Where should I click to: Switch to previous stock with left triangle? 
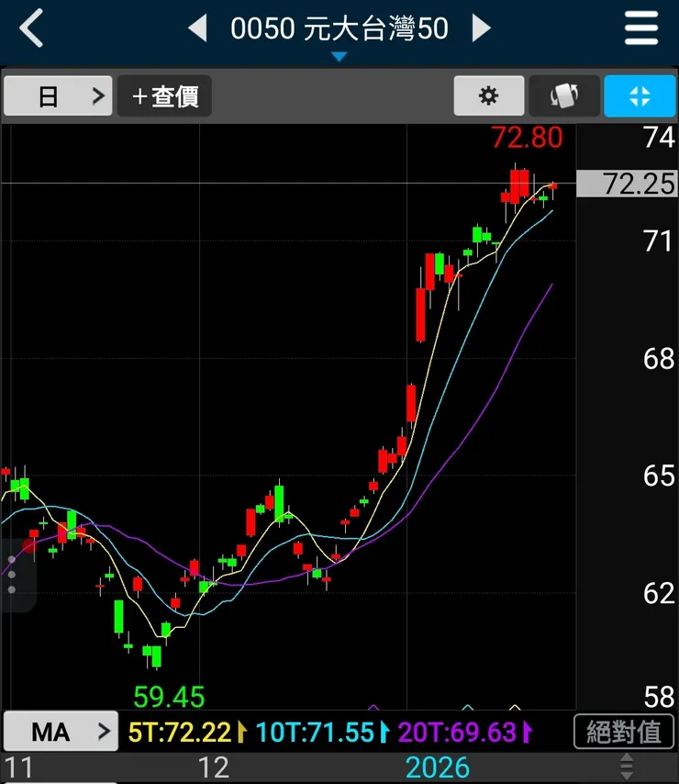pyautogui.click(x=198, y=28)
